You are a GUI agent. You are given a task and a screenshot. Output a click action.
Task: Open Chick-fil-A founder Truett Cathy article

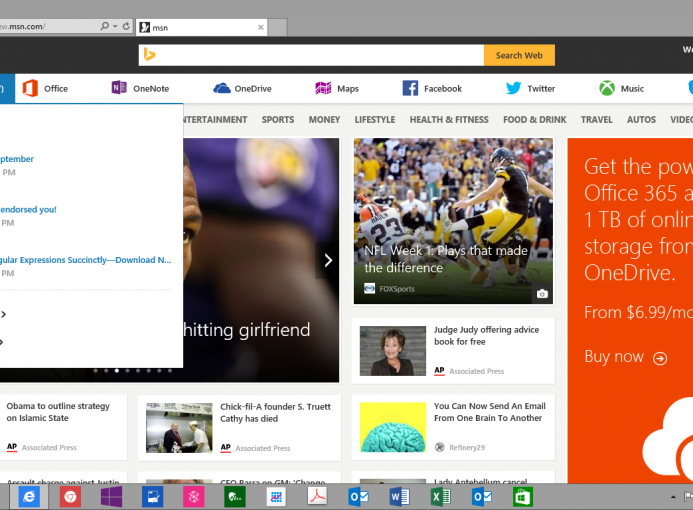(x=275, y=412)
